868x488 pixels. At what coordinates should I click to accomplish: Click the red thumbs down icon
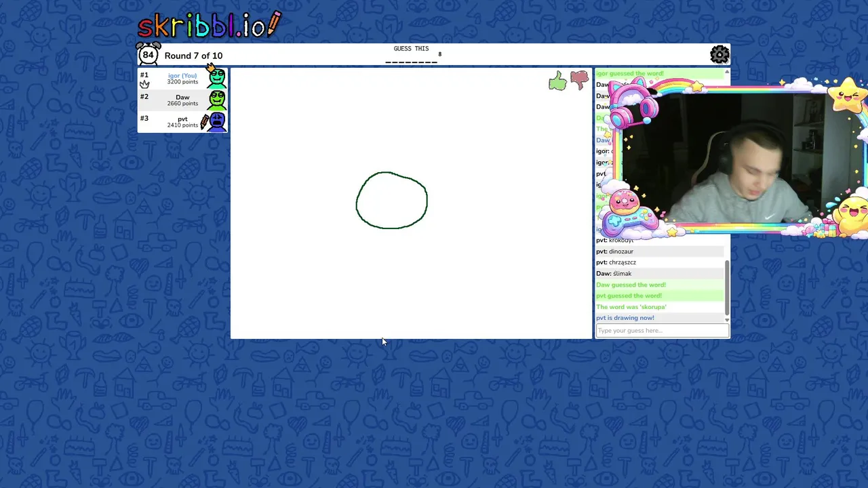[579, 81]
